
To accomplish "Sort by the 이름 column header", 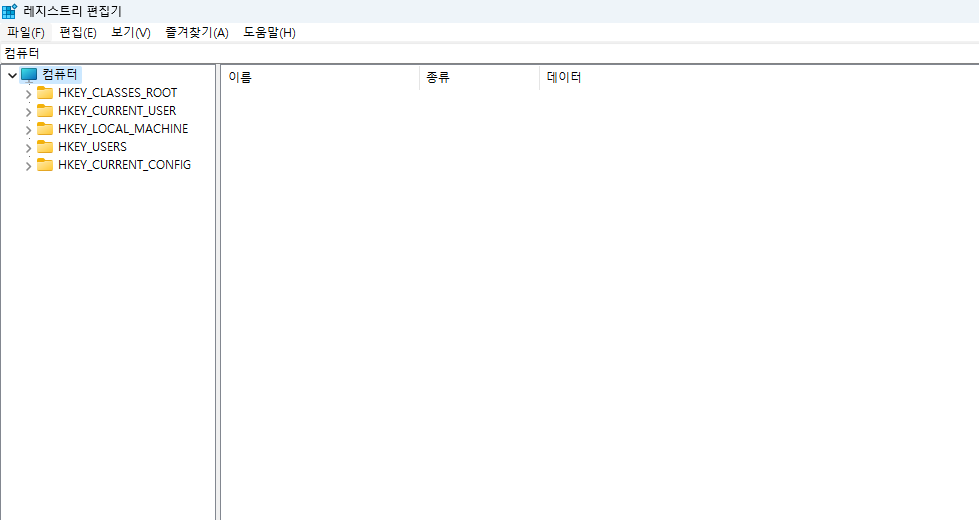I will click(x=320, y=77).
